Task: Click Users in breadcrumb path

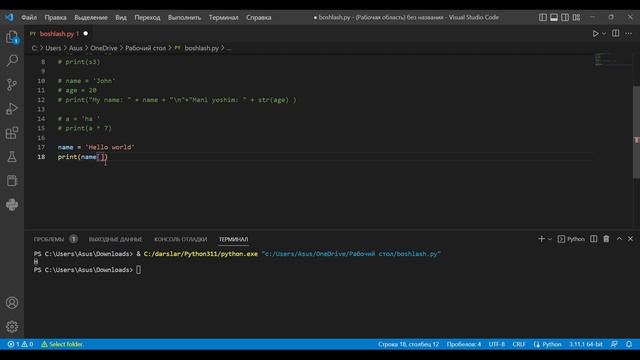Action: 53,48
